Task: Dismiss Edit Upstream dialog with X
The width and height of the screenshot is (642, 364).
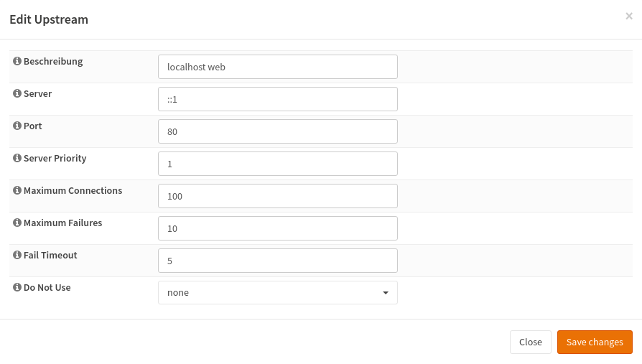Action: coord(629,16)
